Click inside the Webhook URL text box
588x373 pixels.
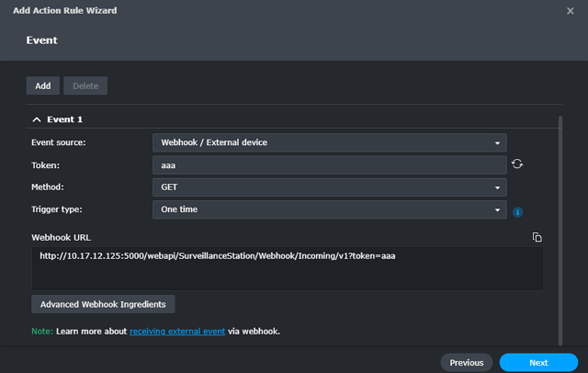click(288, 268)
